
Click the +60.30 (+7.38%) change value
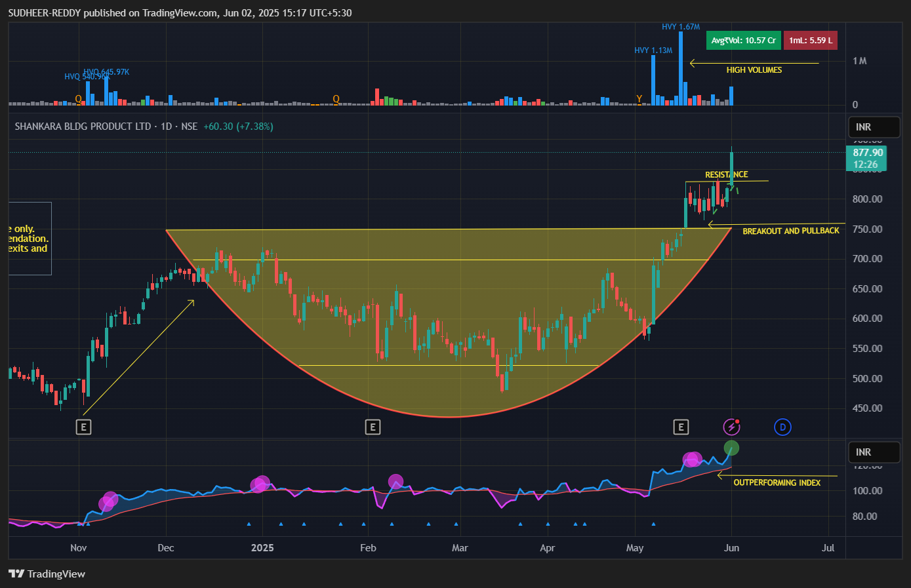click(x=238, y=127)
